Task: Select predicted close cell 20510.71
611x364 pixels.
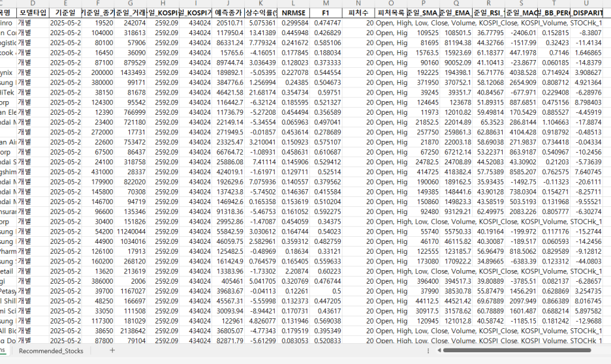Action: [x=228, y=23]
